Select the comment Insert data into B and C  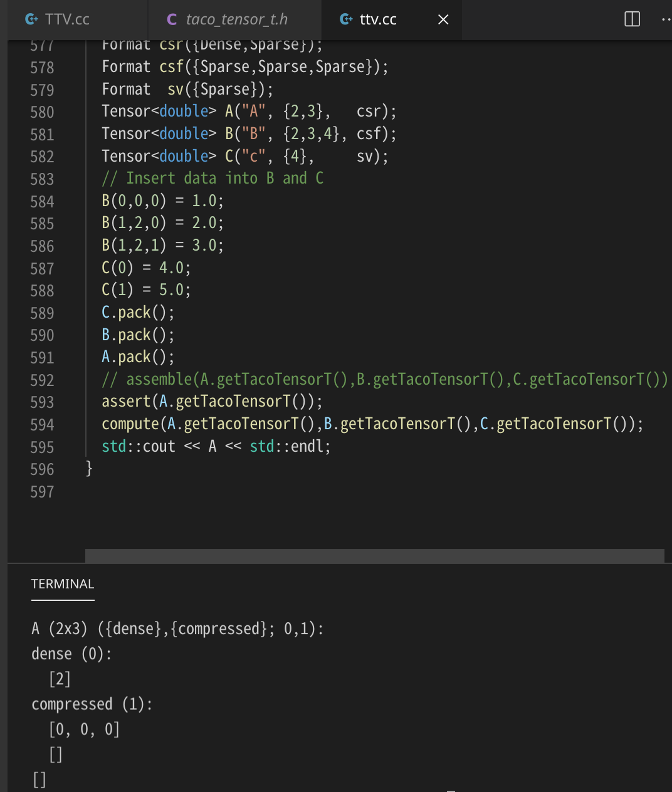(x=213, y=178)
